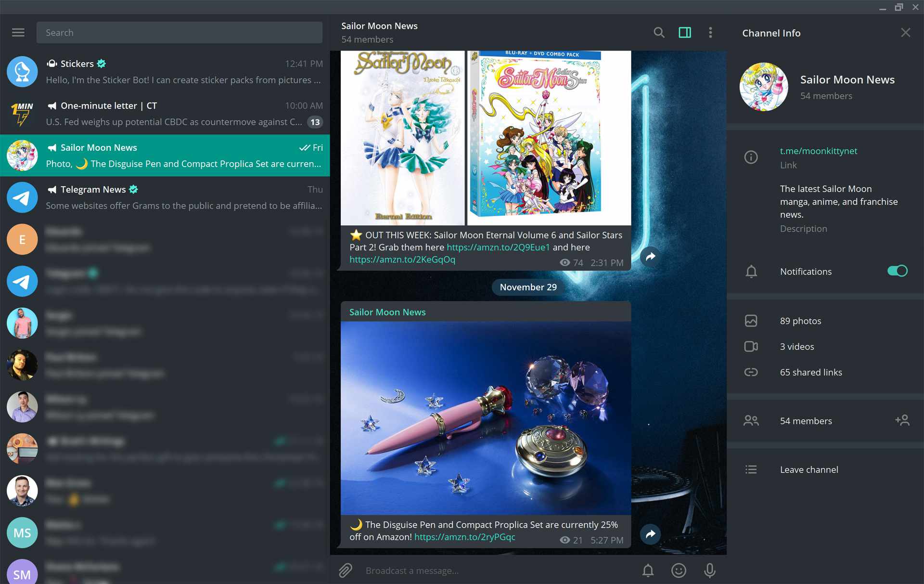The image size is (924, 584).
Task: Click the 13 unread badge
Action: point(315,122)
